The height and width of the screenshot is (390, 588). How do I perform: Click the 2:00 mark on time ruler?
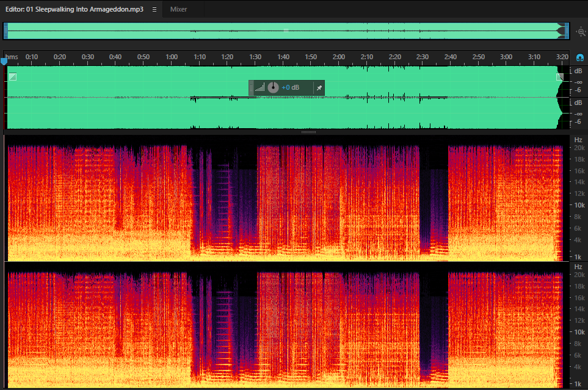coord(339,57)
